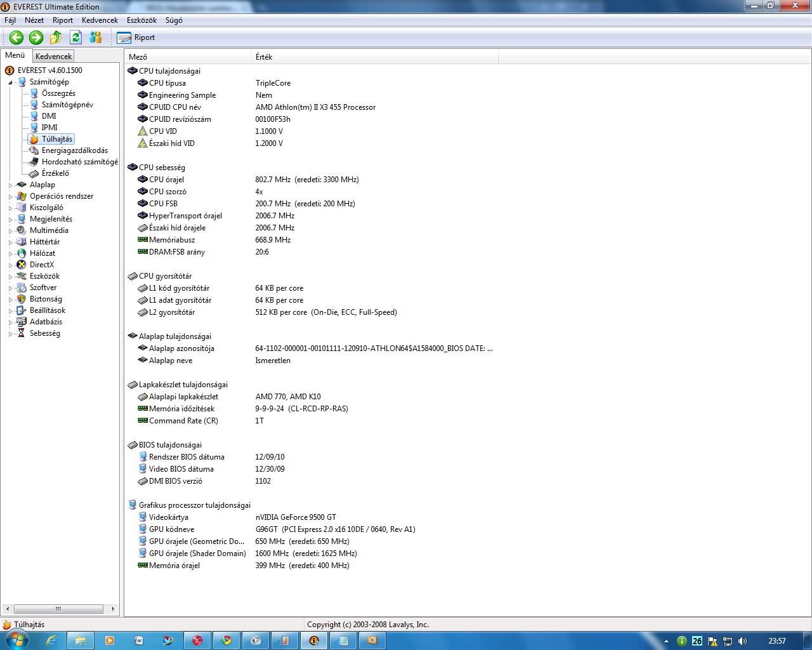The image size is (812, 650).
Task: Click the Érték column header
Action: coord(375,57)
